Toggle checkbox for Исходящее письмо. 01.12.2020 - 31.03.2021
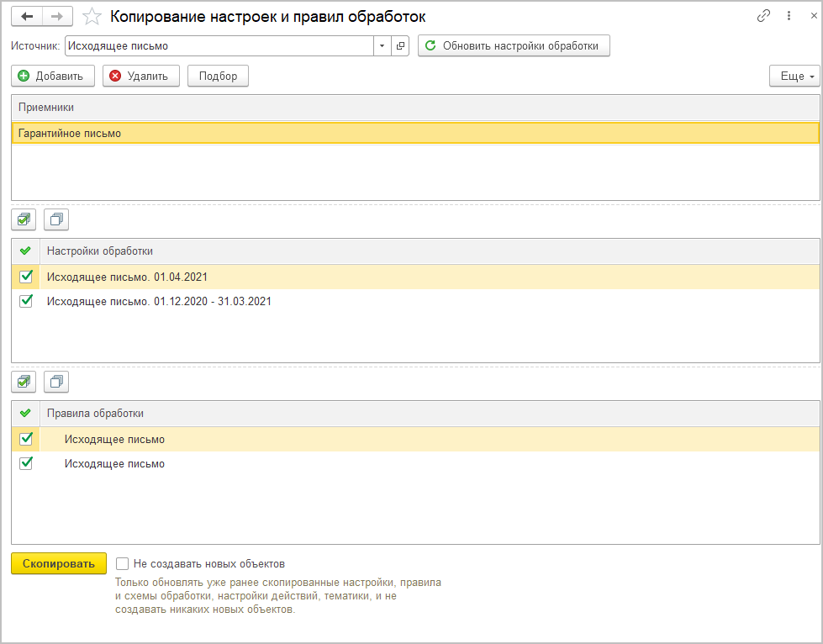The height and width of the screenshot is (644, 823). (26, 301)
